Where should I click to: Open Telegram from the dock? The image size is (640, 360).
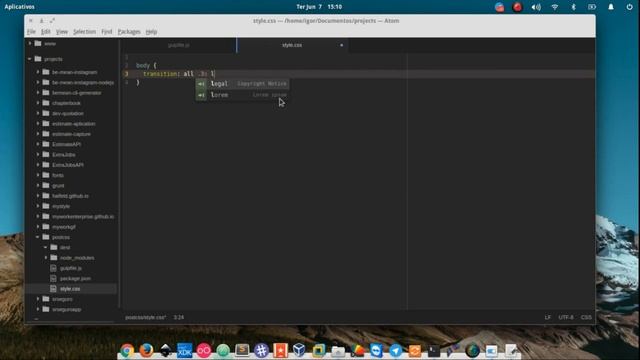click(x=395, y=350)
